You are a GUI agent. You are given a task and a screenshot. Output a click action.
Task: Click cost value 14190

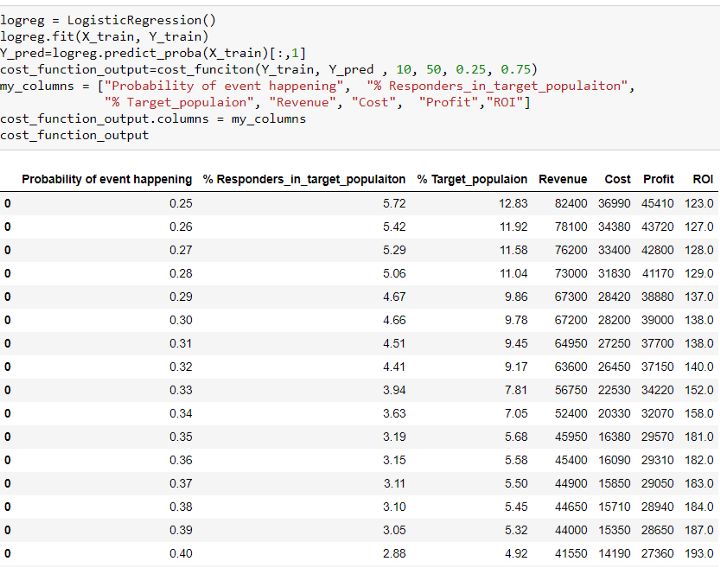pyautogui.click(x=614, y=553)
